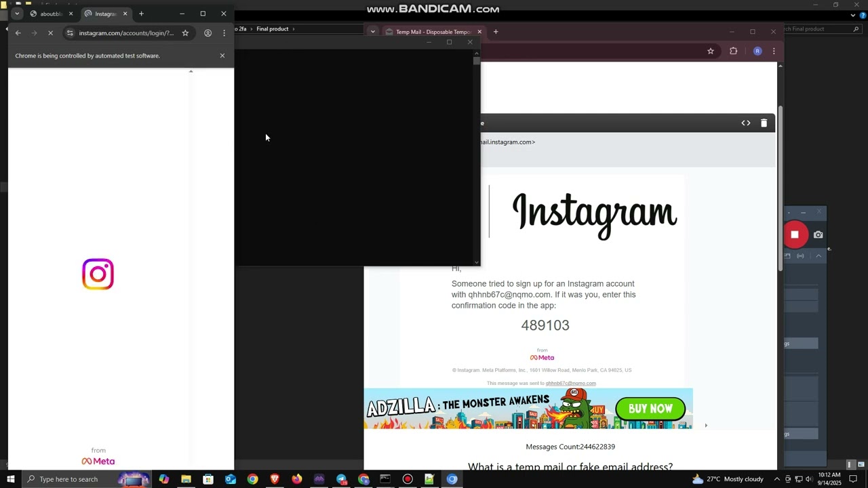Go back in the Instagram Chrome window
The height and width of the screenshot is (488, 868).
tap(18, 33)
